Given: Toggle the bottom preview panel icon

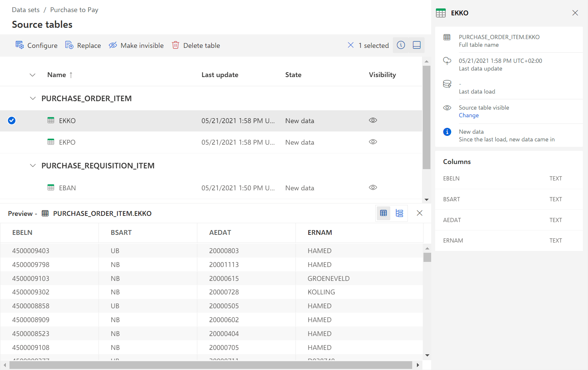Looking at the screenshot, I should pos(417,45).
